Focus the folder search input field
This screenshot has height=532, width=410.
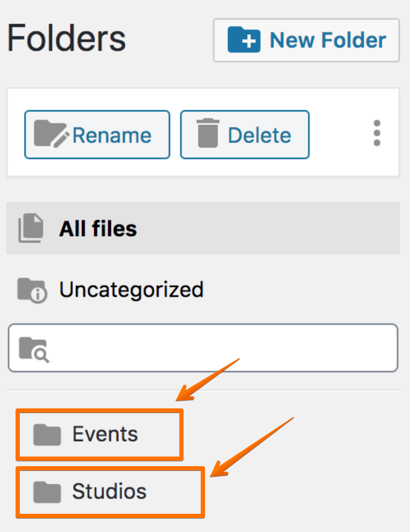(x=203, y=348)
